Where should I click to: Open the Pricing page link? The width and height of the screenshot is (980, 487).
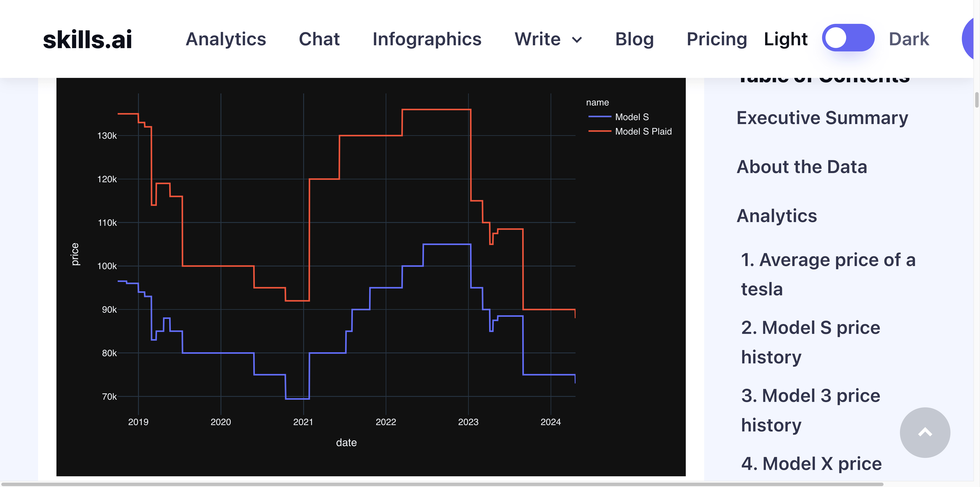717,39
